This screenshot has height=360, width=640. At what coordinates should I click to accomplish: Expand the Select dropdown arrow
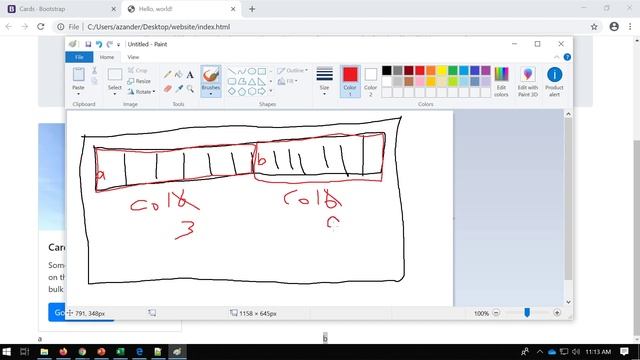(x=115, y=94)
